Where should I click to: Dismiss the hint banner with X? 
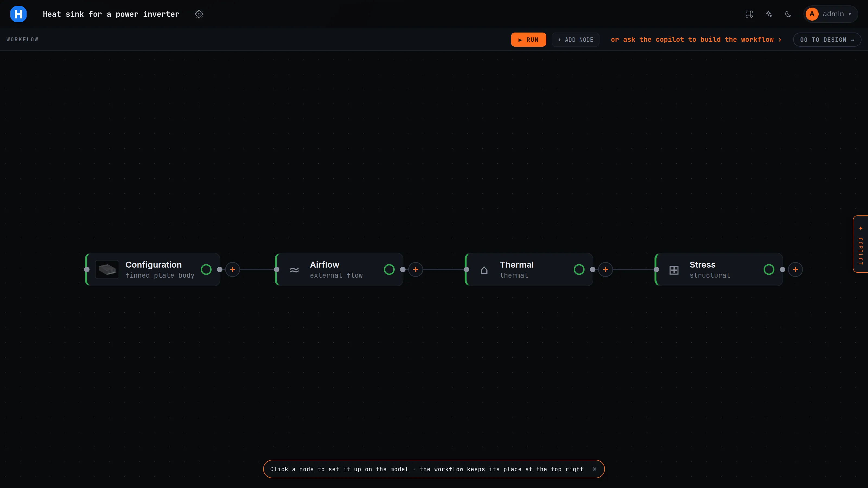595,469
